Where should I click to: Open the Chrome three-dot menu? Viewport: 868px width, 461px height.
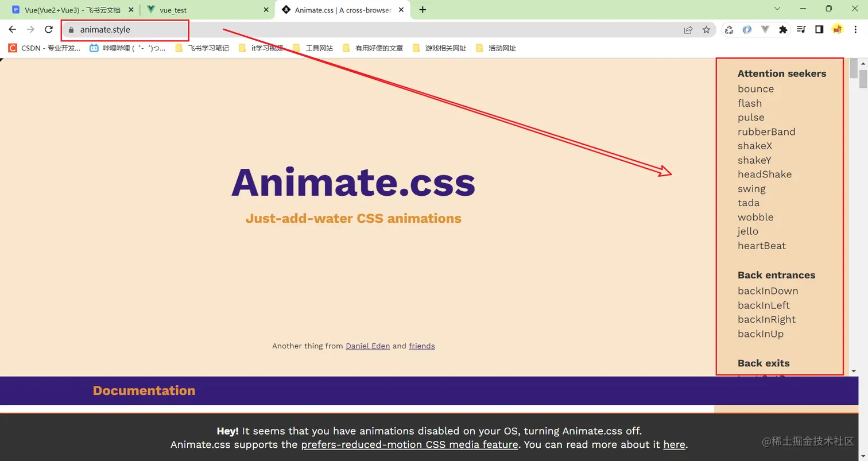(856, 30)
